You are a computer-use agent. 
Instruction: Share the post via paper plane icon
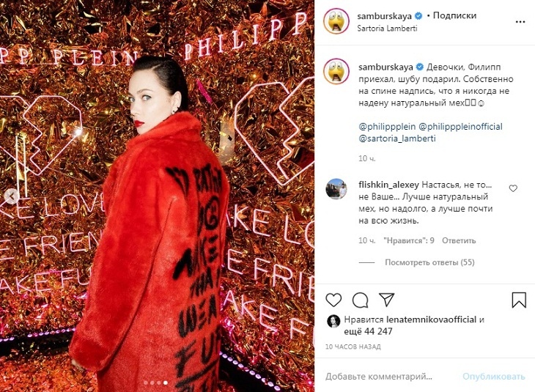click(387, 299)
